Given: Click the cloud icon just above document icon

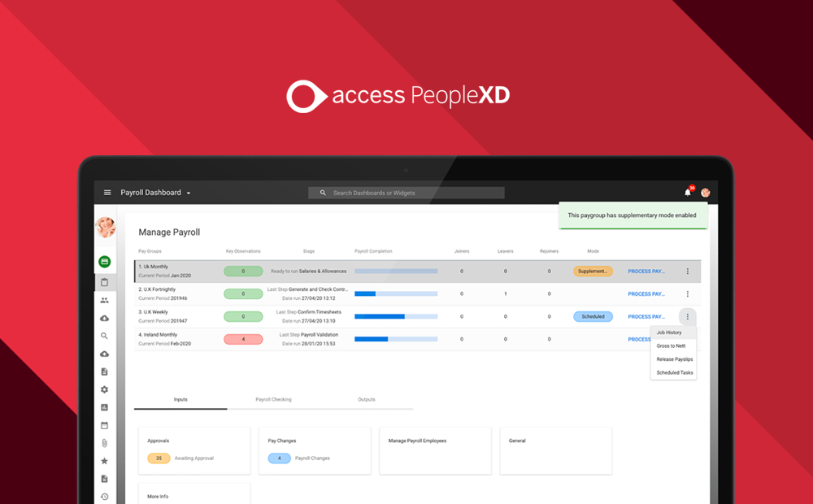Looking at the screenshot, I should [104, 354].
